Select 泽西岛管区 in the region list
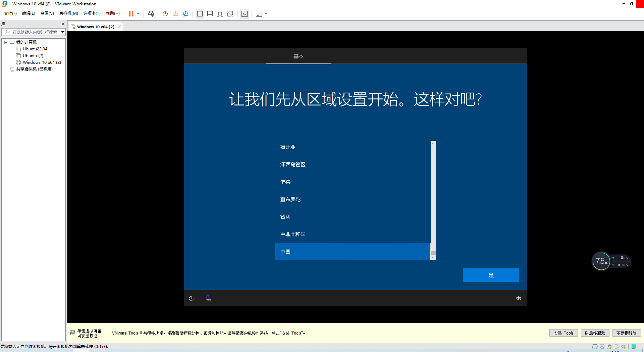644x352 pixels. (353, 164)
